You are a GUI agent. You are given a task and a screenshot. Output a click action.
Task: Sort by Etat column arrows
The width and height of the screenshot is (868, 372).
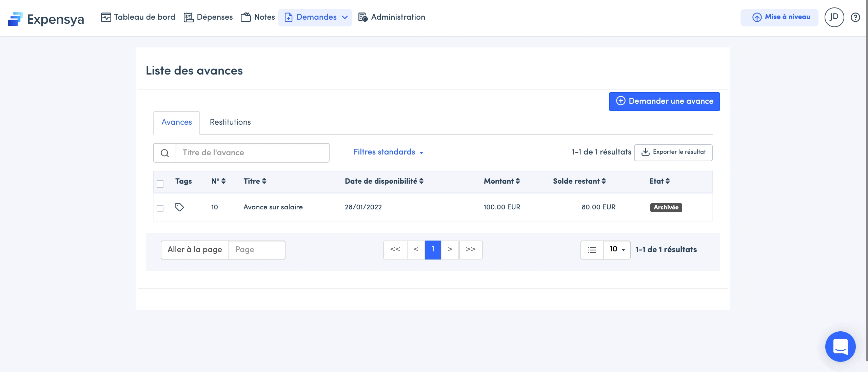tap(667, 181)
